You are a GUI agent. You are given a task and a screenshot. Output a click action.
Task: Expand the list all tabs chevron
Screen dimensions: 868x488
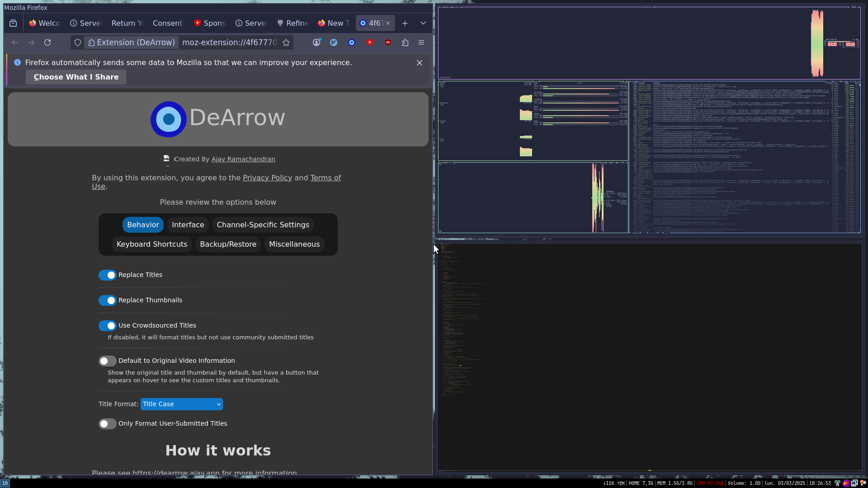coord(423,23)
